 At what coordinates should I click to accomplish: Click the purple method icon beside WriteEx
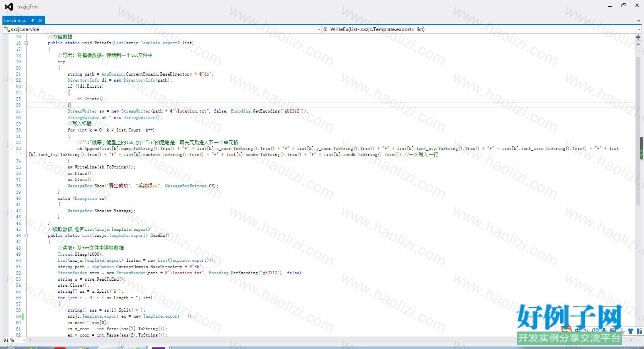[x=326, y=29]
